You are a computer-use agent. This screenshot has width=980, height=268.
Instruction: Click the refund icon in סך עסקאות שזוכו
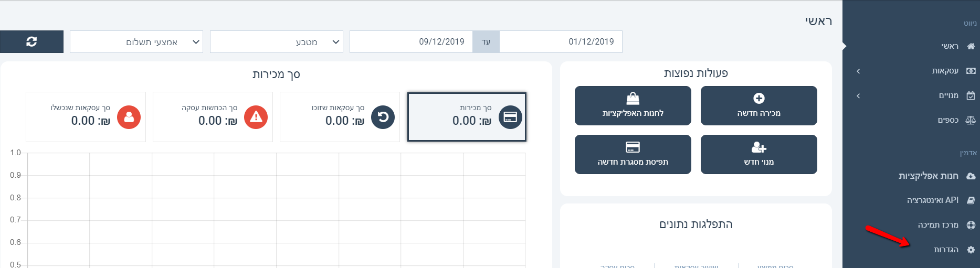coord(383,117)
